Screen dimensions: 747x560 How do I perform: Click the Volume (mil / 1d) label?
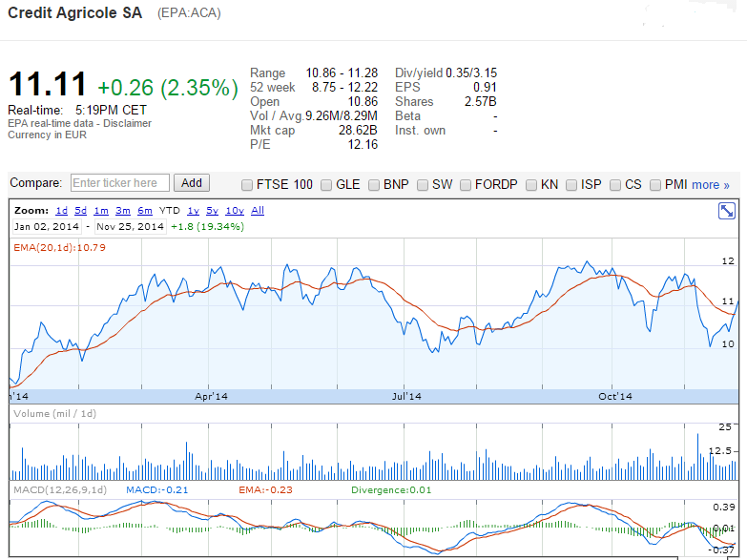click(54, 414)
